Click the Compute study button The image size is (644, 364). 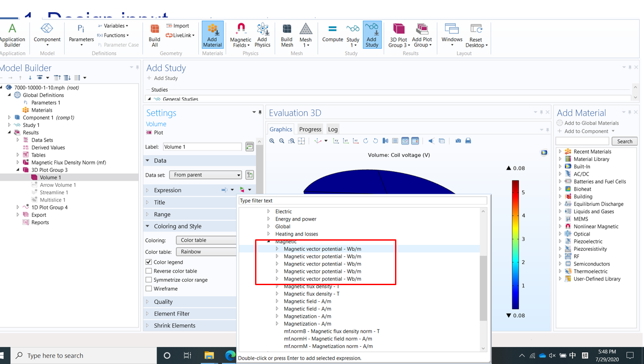(x=333, y=34)
